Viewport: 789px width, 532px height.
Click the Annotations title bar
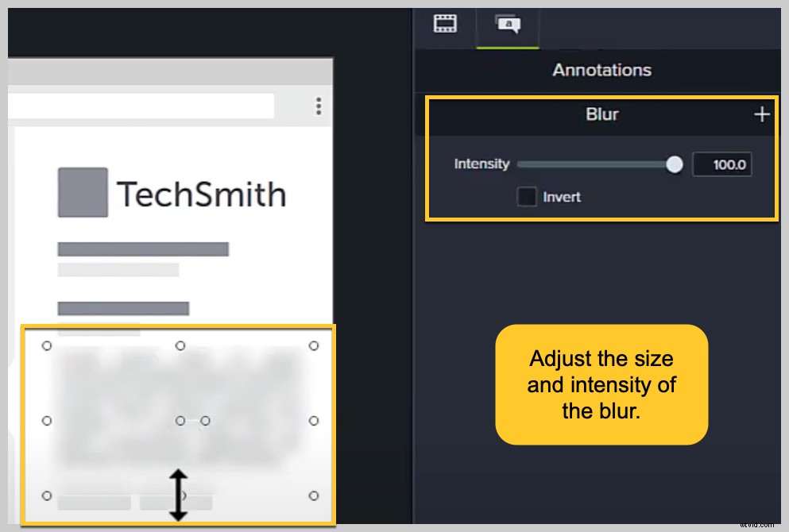pyautogui.click(x=601, y=70)
